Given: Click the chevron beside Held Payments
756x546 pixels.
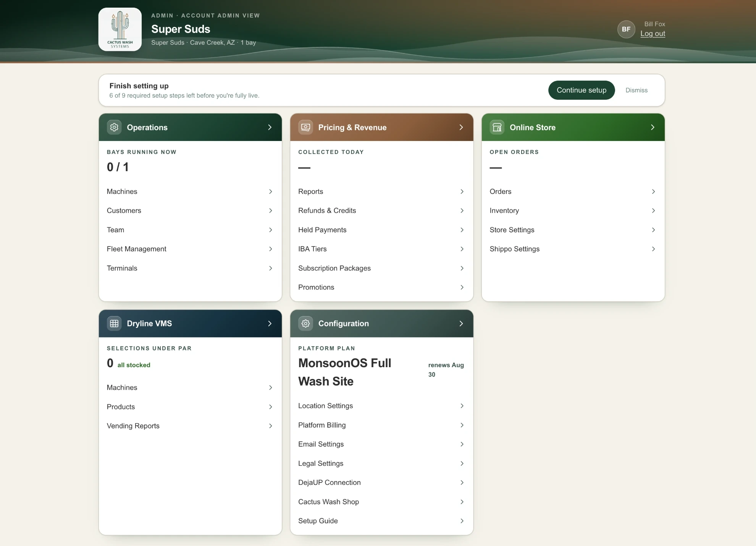Looking at the screenshot, I should [462, 230].
